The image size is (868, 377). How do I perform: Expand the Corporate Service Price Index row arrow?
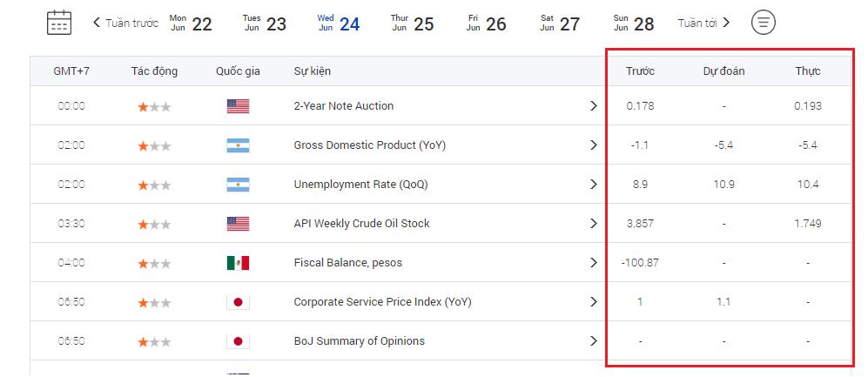(594, 302)
